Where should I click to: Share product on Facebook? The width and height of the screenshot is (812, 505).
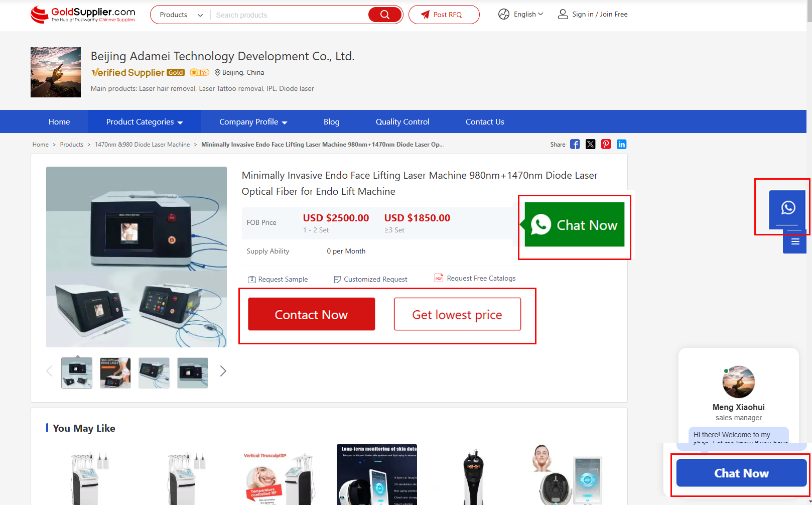click(575, 145)
